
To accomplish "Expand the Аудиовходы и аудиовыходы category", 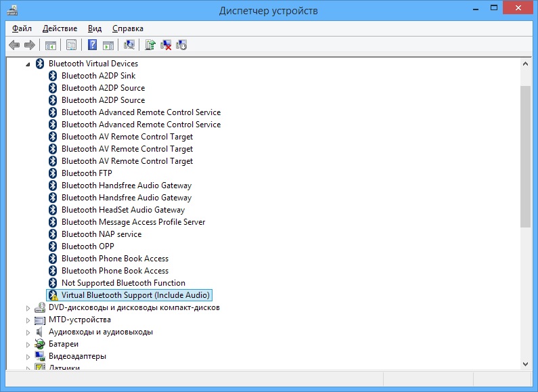I will click(28, 332).
